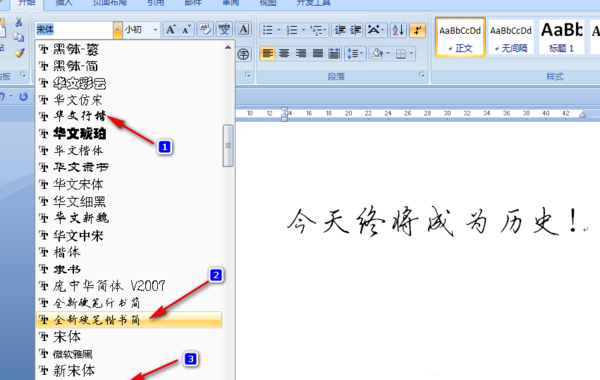Toggle align text left
Viewport: 600px width, 380px height.
click(267, 54)
